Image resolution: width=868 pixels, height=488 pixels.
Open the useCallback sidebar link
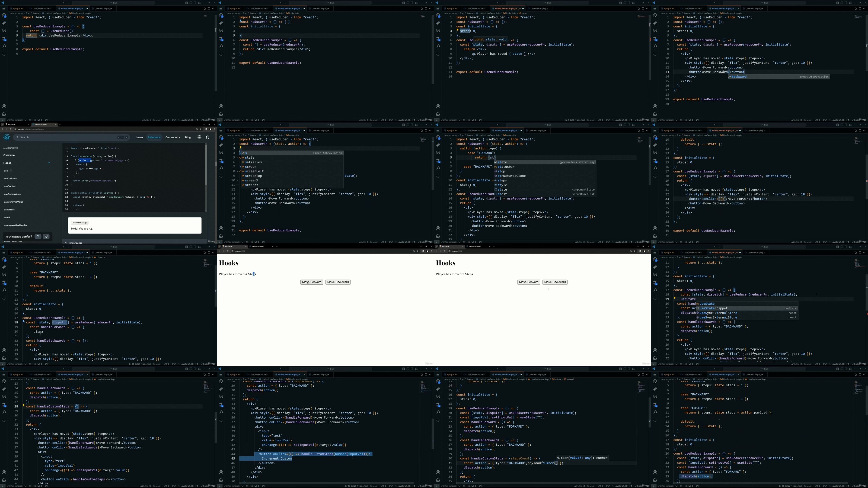pyautogui.click(x=11, y=178)
